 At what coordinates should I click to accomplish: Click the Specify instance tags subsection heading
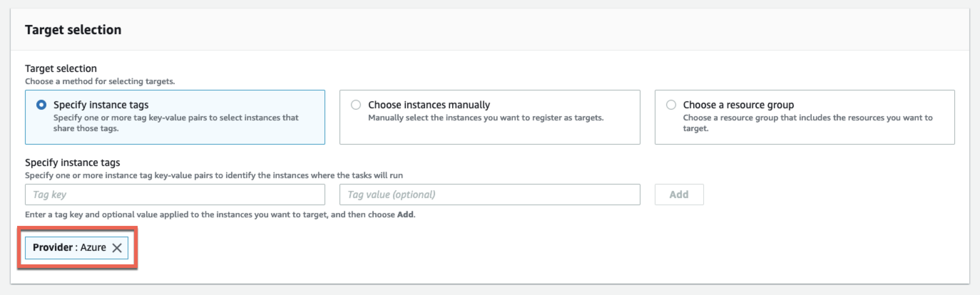(x=72, y=162)
